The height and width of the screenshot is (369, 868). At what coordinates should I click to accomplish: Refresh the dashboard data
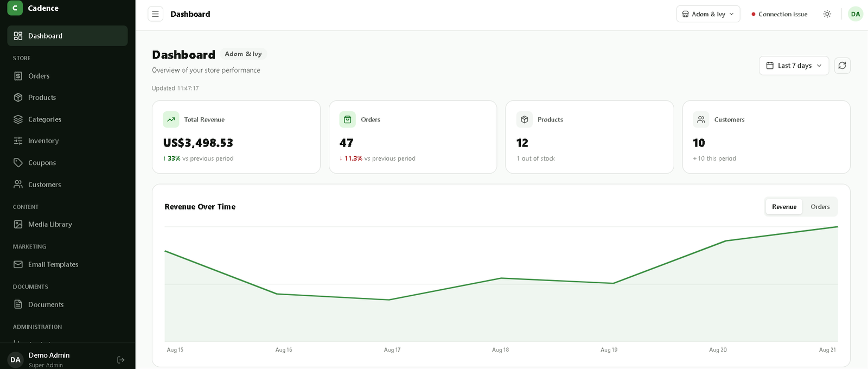pyautogui.click(x=842, y=66)
